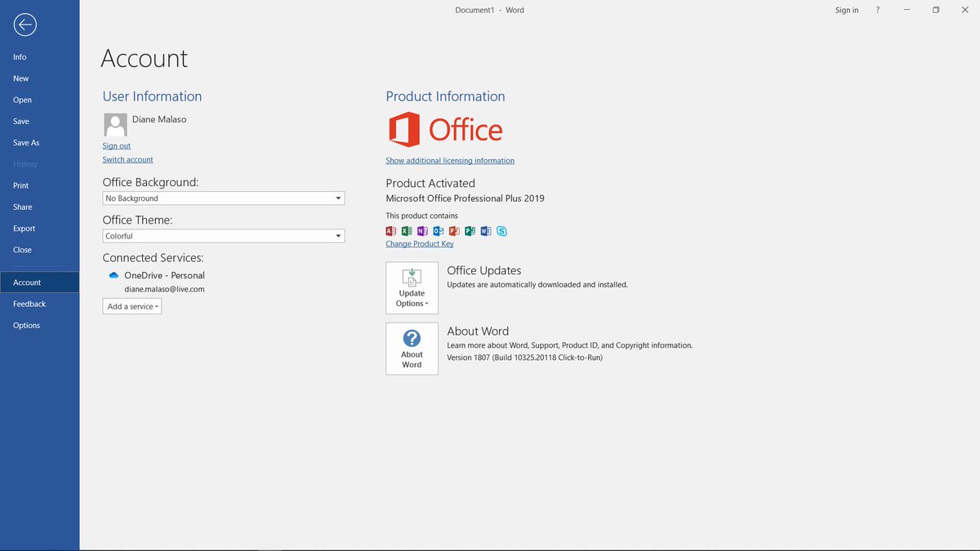Click the Sign out link
Screen dimensions: 980x551
[x=117, y=146]
